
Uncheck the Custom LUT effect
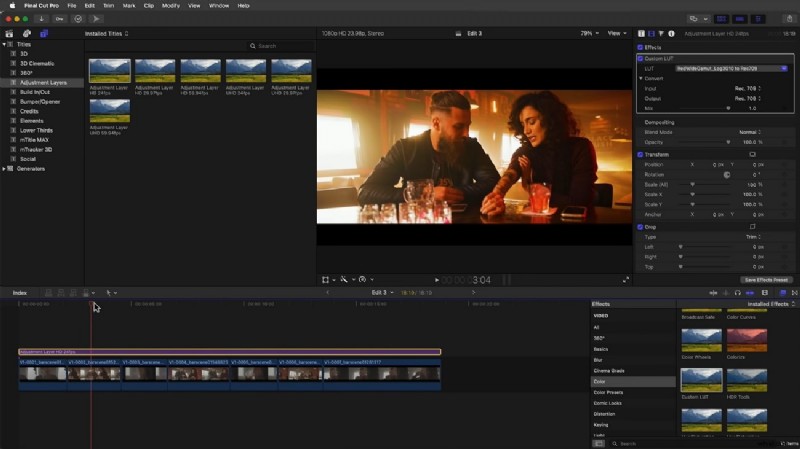click(640, 59)
